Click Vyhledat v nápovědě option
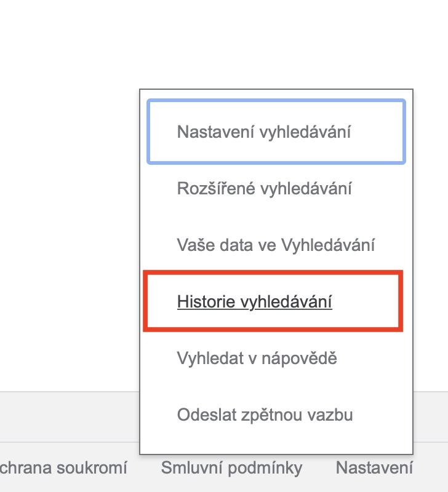 257,358
